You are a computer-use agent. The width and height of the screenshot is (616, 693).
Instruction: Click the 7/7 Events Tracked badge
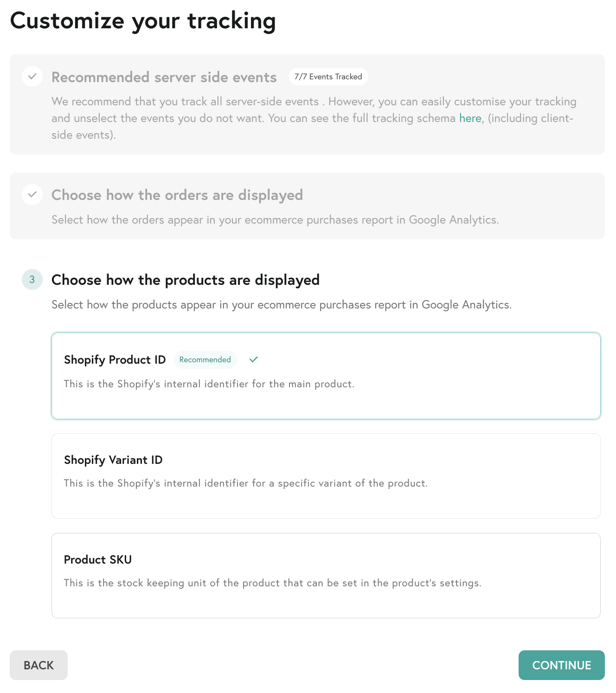(x=328, y=77)
